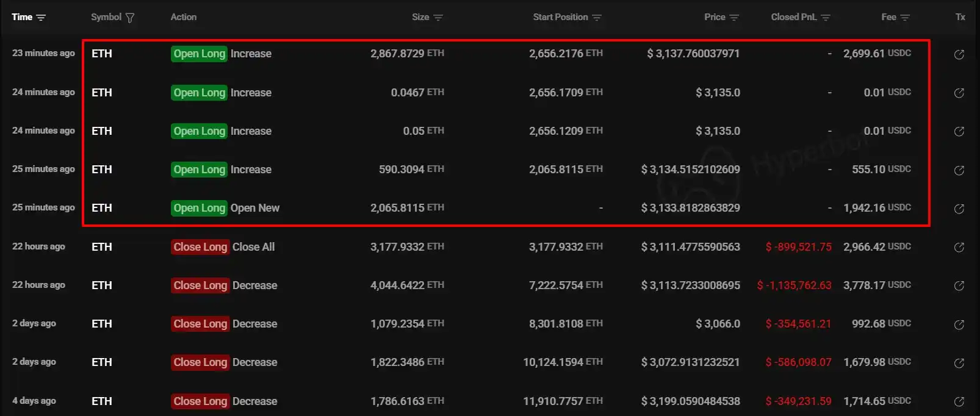
Task: Sort by Size column
Action: click(438, 18)
